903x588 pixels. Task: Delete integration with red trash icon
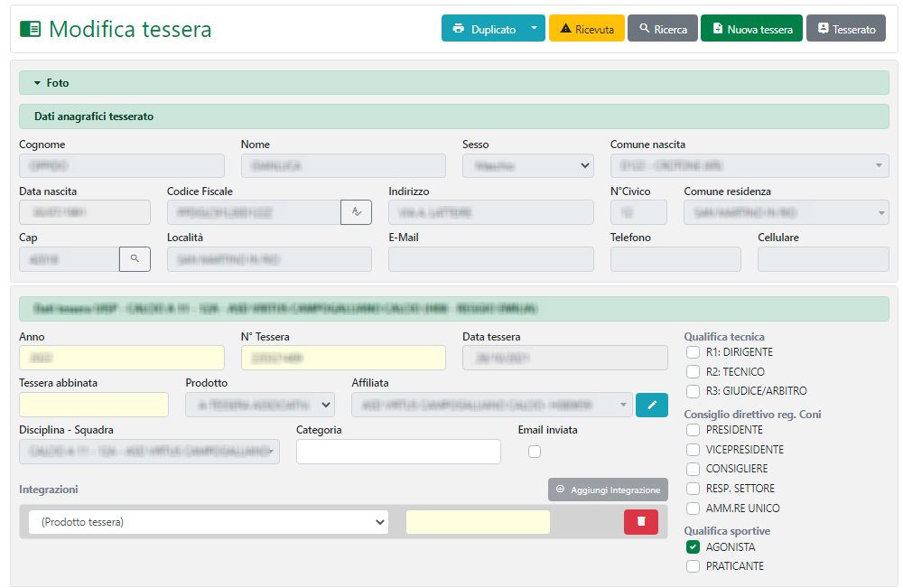tap(640, 522)
